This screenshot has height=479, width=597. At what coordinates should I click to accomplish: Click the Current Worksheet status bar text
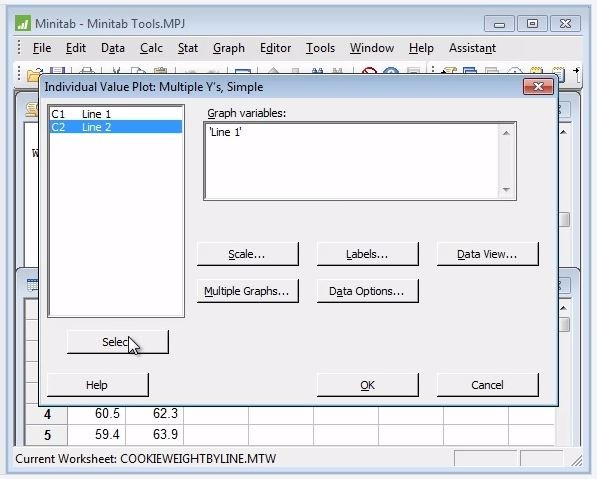click(x=145, y=458)
